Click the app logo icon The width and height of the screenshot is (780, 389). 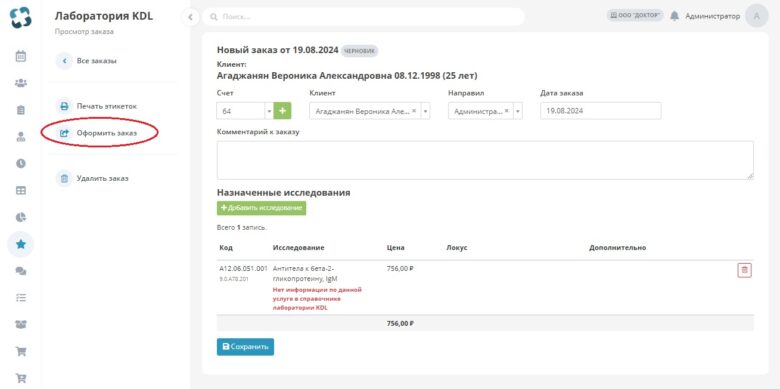coord(20,17)
